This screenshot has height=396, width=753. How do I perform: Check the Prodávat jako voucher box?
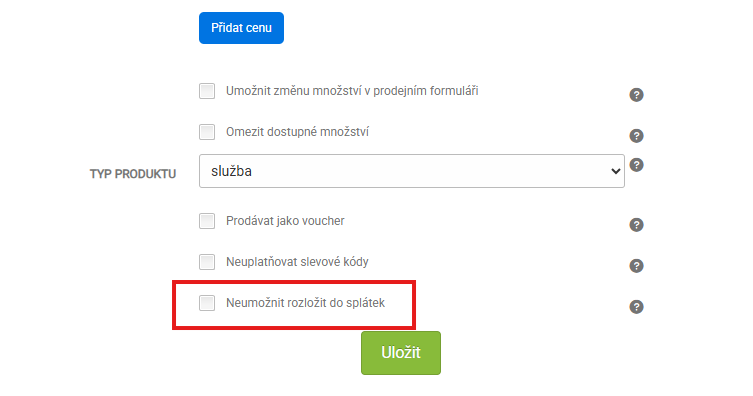(x=207, y=221)
